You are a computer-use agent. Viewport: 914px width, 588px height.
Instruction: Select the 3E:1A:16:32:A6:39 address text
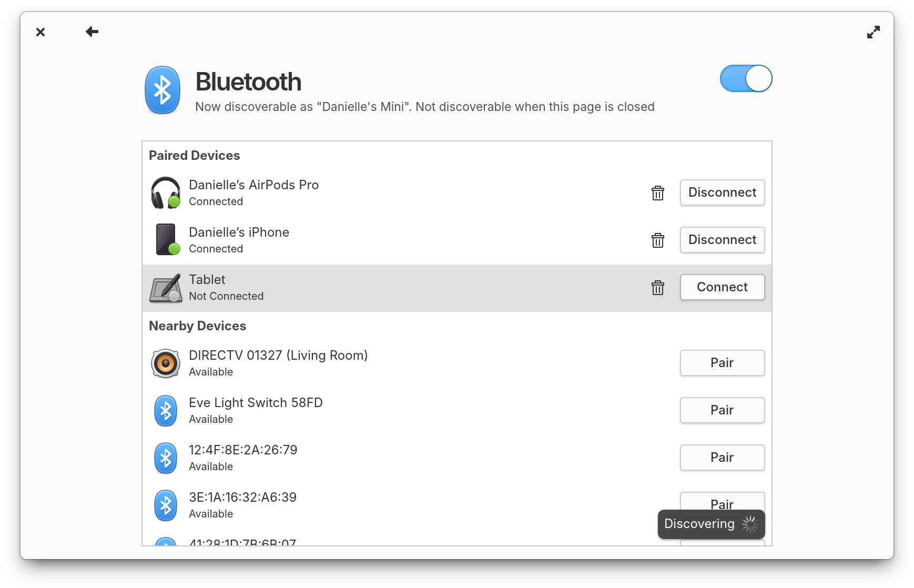pyautogui.click(x=242, y=498)
